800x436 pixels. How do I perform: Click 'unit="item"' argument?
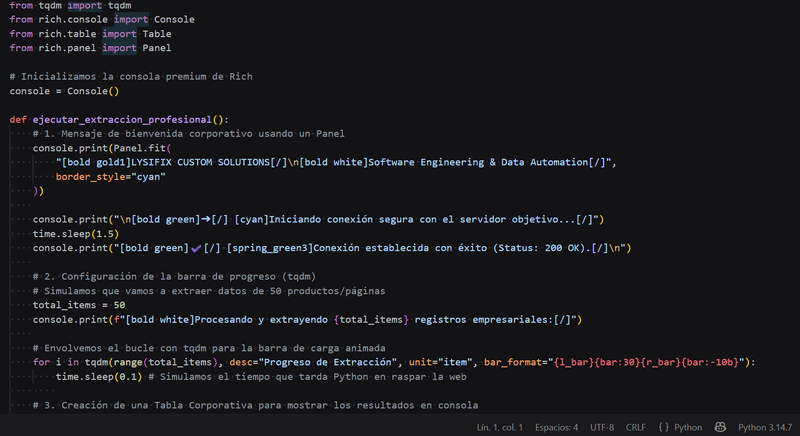tap(441, 362)
